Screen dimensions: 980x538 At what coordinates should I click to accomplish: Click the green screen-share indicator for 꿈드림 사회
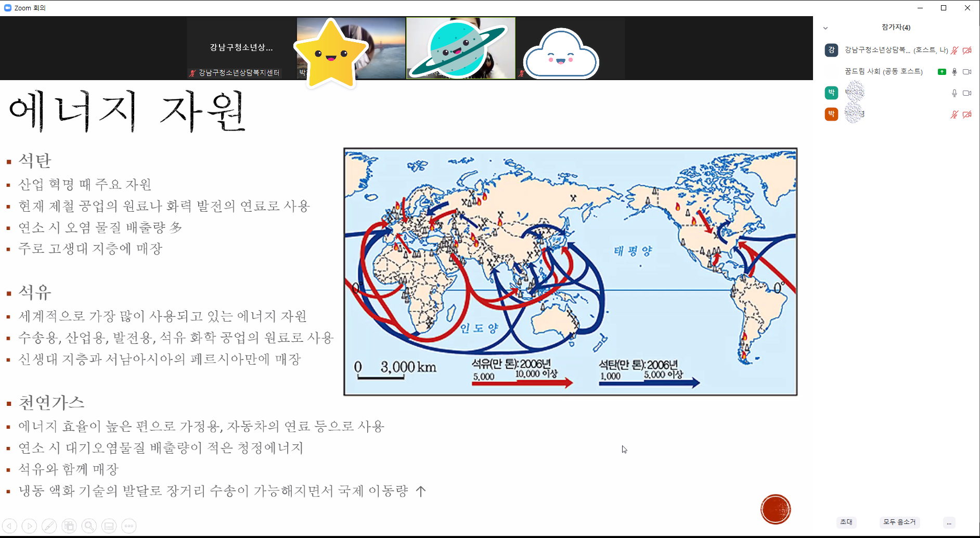tap(942, 72)
